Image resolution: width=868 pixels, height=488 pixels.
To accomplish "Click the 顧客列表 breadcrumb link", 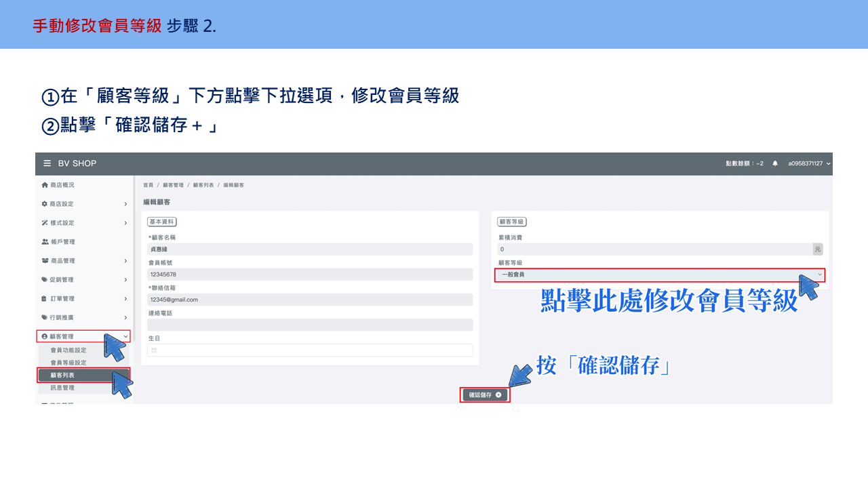I will [x=203, y=185].
